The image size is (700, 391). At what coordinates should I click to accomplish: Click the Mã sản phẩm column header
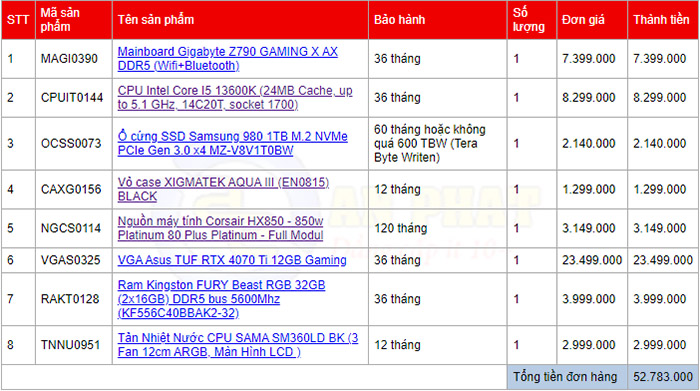click(x=60, y=20)
